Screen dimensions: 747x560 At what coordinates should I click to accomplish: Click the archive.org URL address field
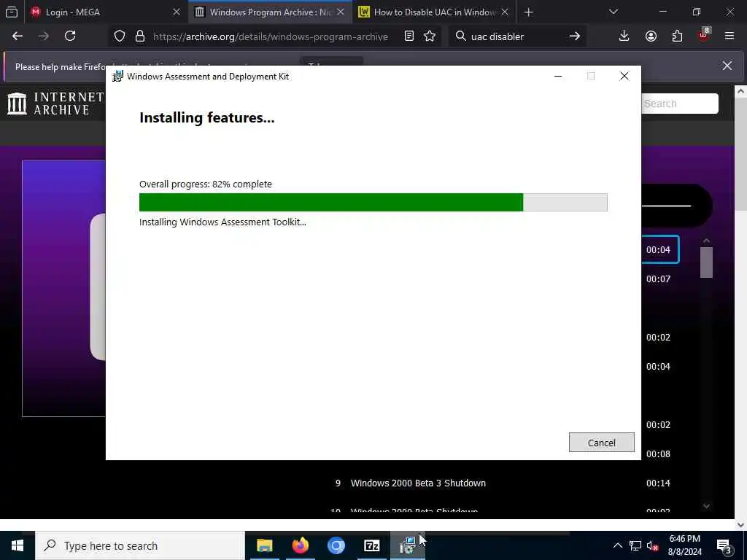(270, 36)
